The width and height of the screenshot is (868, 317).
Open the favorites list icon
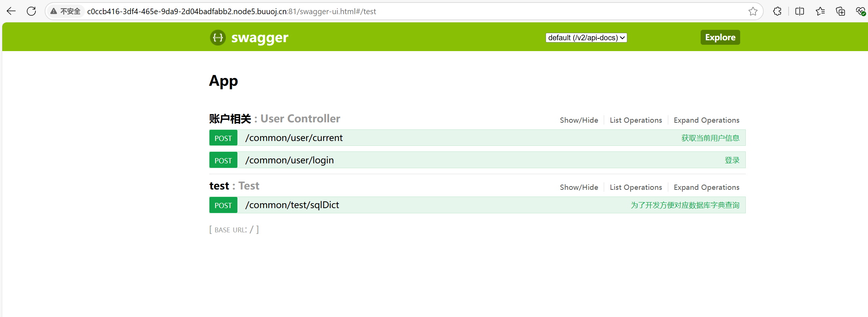pos(820,11)
